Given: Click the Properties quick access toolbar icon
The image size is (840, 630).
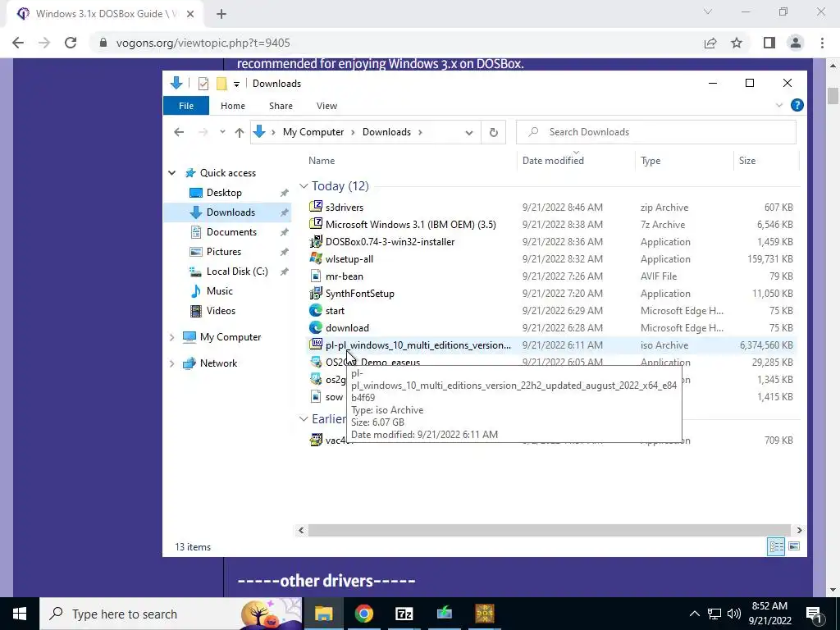Looking at the screenshot, I should (x=203, y=84).
